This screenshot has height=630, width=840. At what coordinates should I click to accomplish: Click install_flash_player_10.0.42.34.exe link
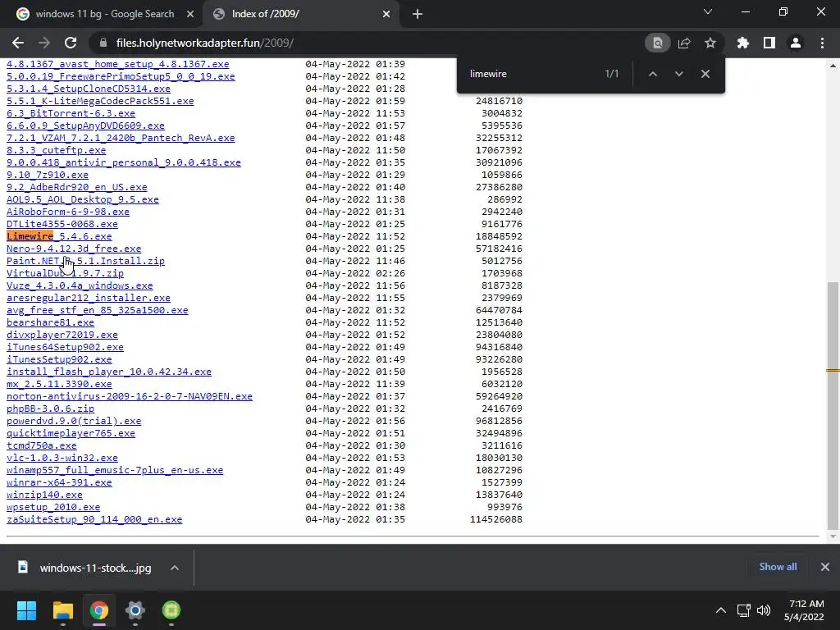point(109,372)
